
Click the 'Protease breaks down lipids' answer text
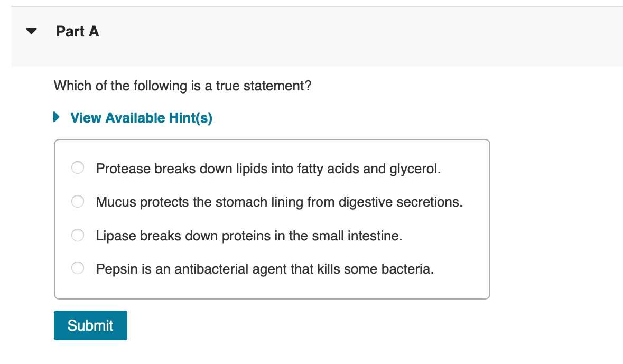pos(268,169)
